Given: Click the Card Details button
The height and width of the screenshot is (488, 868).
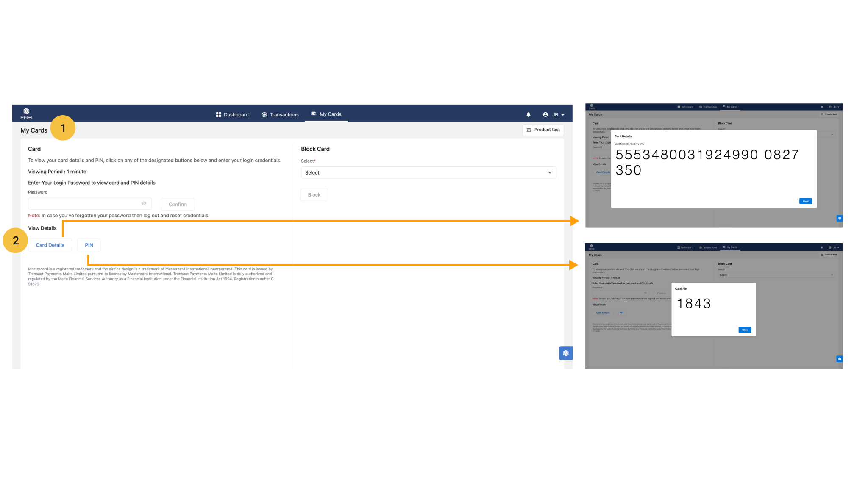Looking at the screenshot, I should tap(50, 245).
